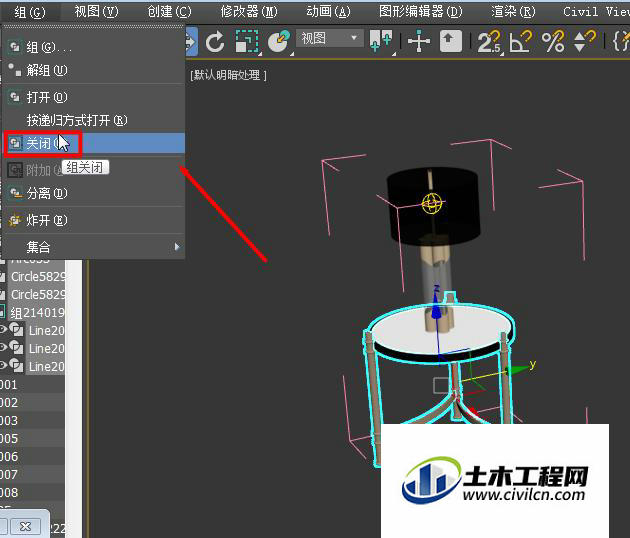
Task: Click the Select and Manipulate crosshair icon
Action: point(419,41)
